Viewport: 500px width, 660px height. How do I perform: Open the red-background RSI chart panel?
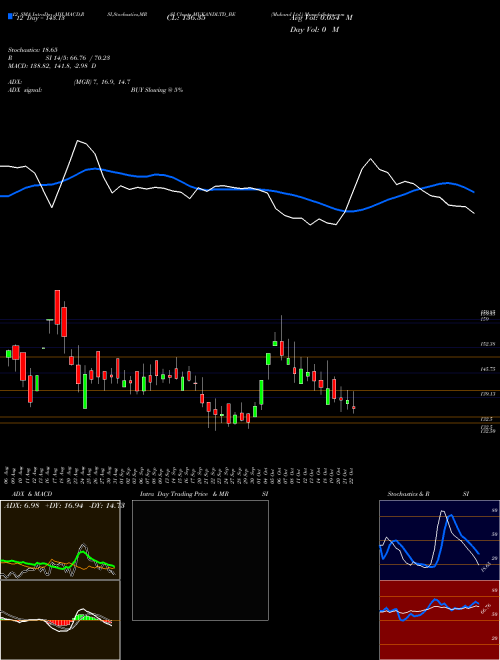[439, 620]
